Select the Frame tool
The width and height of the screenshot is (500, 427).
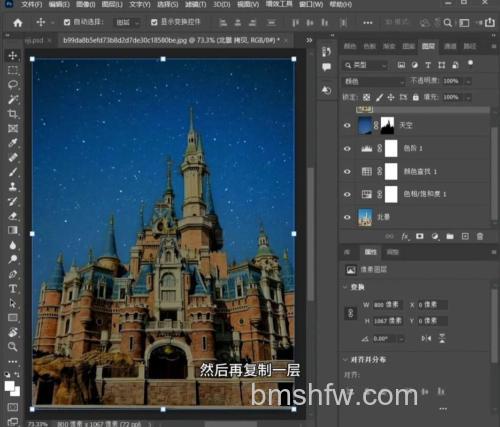coord(13,128)
